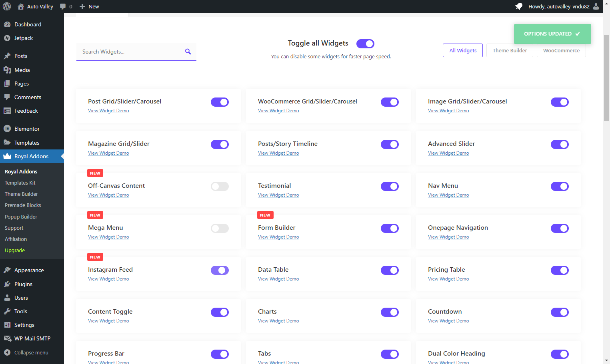
Task: Click the WP Mail SMTP envelope icon
Action: (7, 338)
